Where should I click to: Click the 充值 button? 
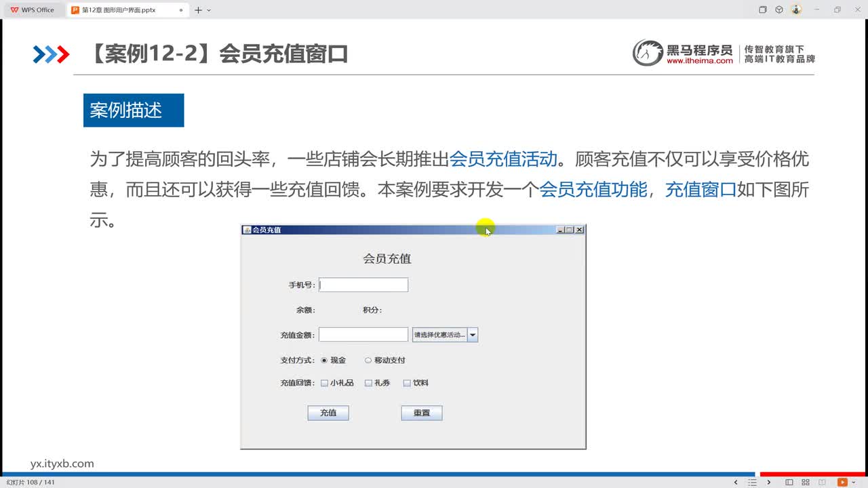328,413
